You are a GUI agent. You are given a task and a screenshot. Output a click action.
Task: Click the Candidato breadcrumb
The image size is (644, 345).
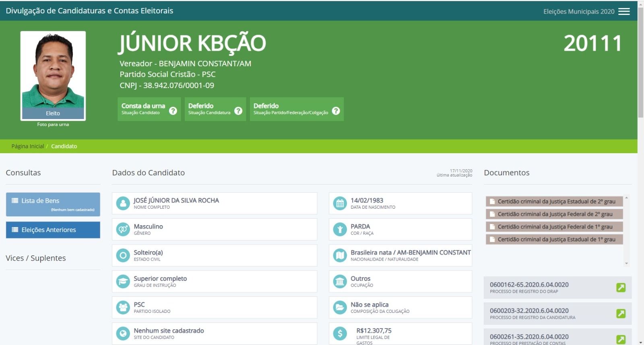click(x=64, y=146)
